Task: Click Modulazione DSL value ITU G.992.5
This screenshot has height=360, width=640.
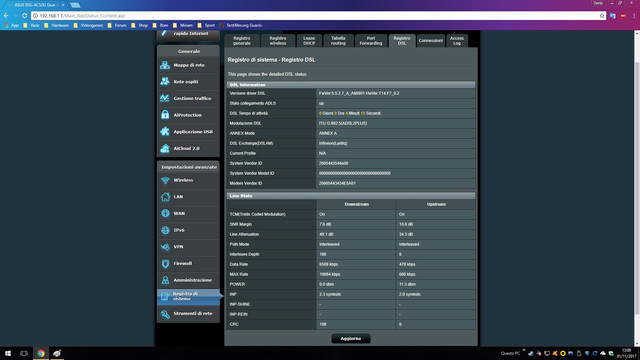Action: 343,123
